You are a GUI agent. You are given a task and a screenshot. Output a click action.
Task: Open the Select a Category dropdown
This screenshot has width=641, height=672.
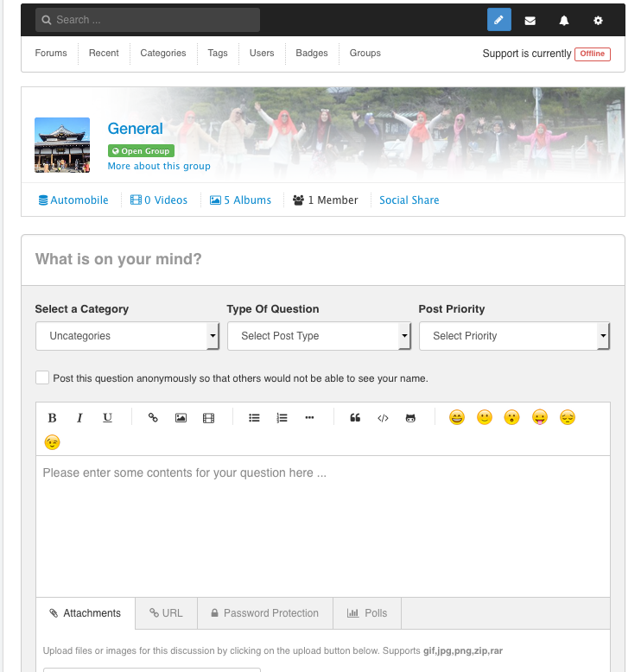(x=127, y=336)
